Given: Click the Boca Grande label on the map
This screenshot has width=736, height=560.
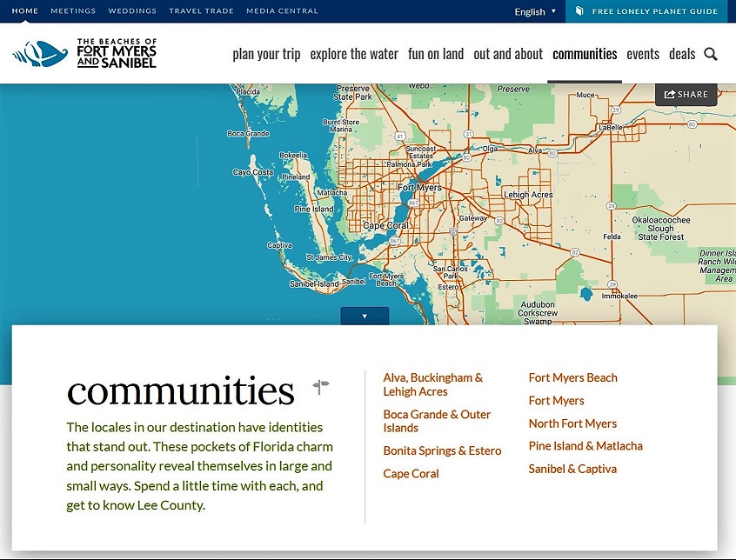Looking at the screenshot, I should [x=248, y=133].
